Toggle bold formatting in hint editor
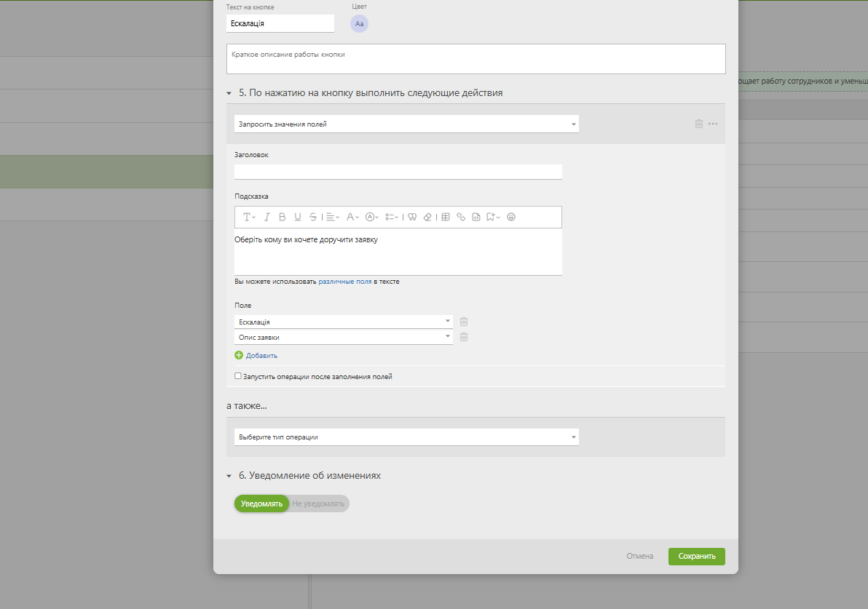The width and height of the screenshot is (868, 609). (282, 217)
